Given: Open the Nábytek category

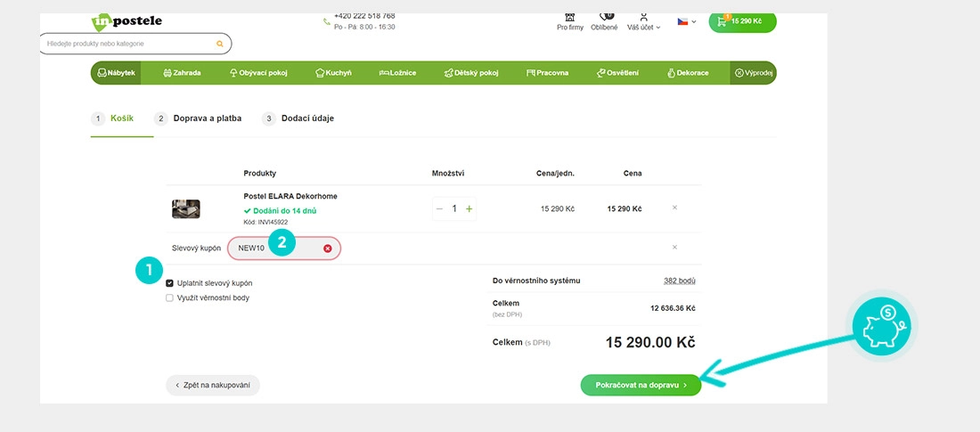Looking at the screenshot, I should (116, 72).
